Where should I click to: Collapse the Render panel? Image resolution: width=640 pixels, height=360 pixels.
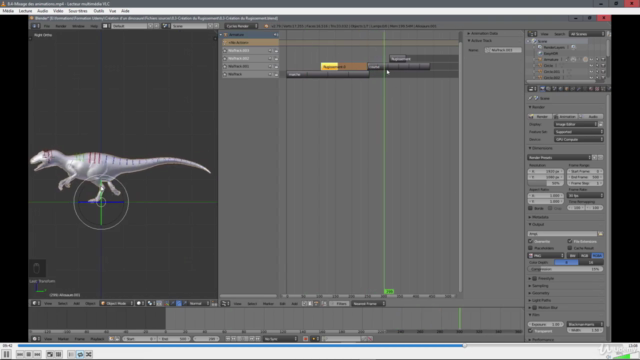[538, 107]
